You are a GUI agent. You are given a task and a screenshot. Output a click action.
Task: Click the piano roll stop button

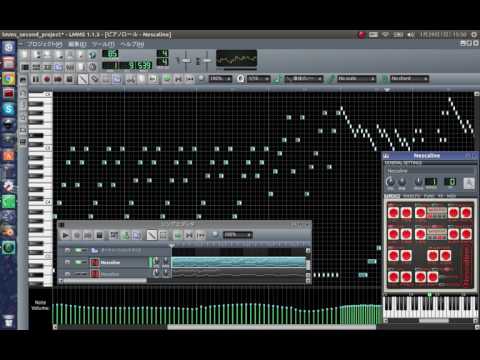(69, 79)
